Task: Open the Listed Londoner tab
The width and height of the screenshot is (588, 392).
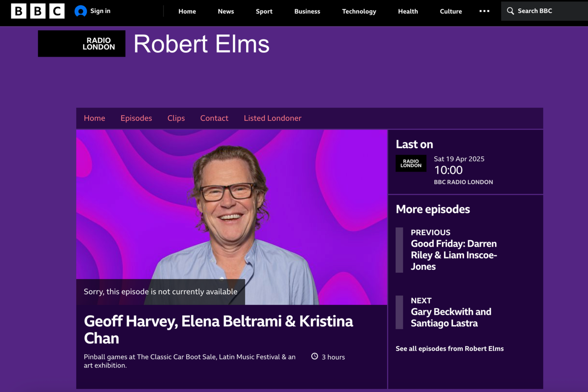Action: pyautogui.click(x=272, y=118)
